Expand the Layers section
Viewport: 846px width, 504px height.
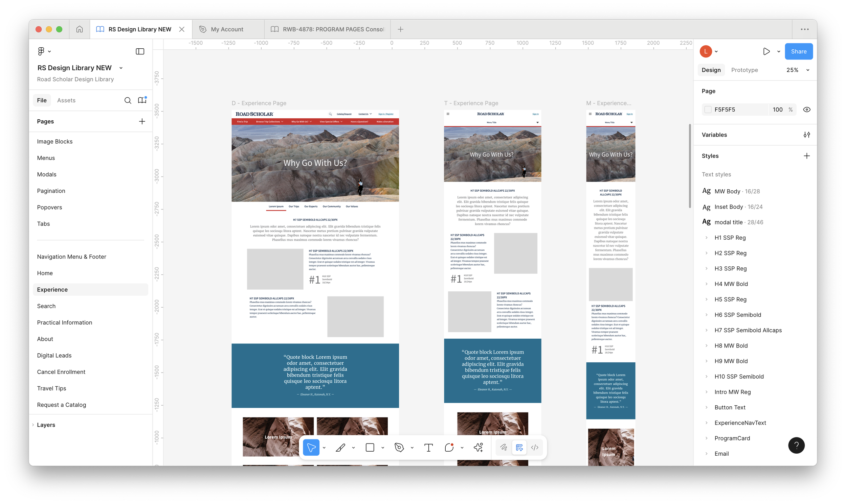(x=46, y=425)
